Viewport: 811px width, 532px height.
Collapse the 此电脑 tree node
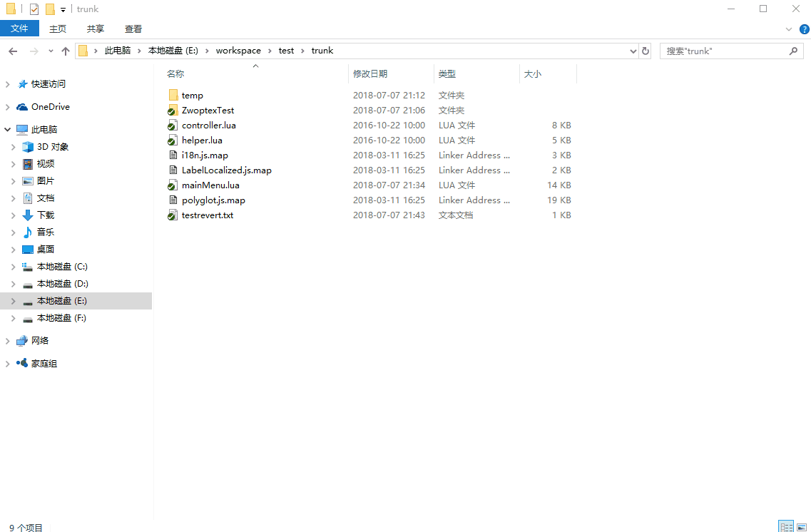click(x=8, y=130)
